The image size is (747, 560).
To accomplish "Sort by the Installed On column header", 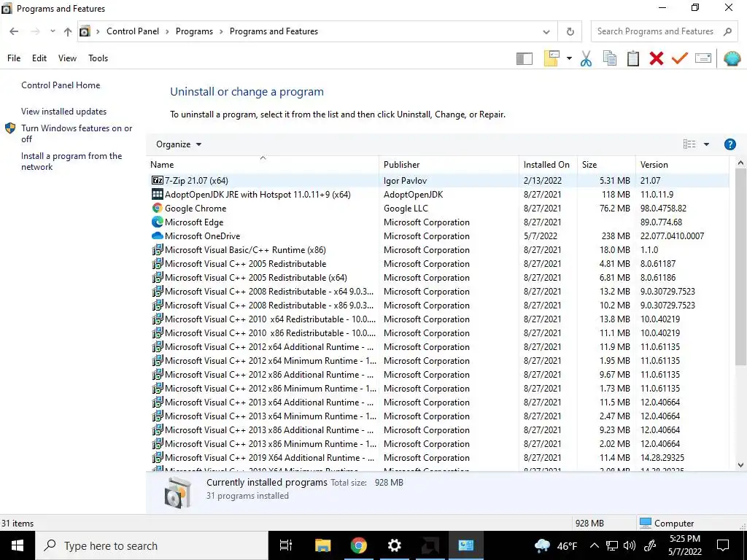I will (x=546, y=165).
